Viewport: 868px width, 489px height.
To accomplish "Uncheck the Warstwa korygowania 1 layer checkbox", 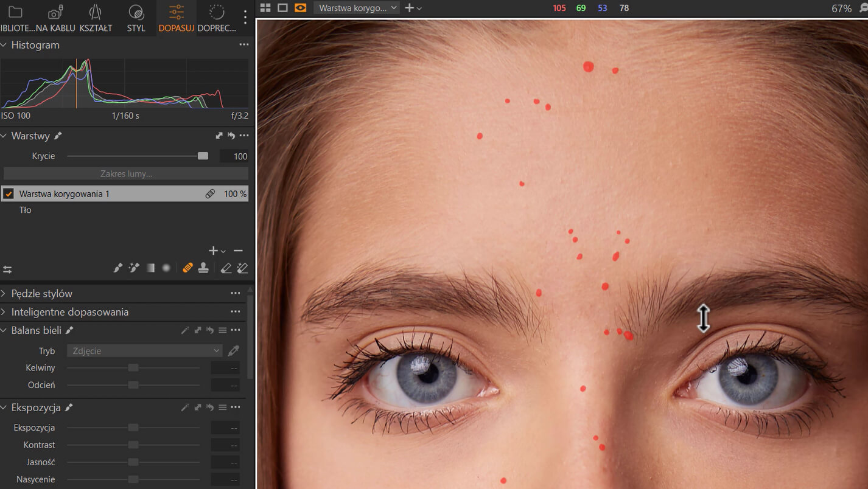I will [9, 194].
